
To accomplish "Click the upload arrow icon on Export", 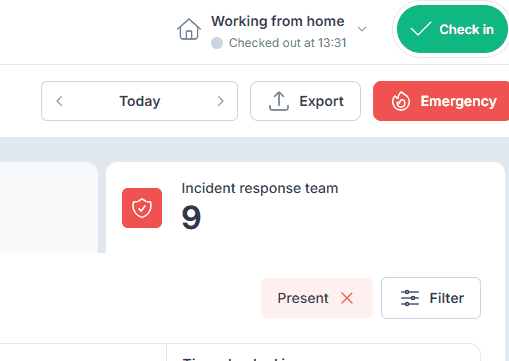I will pyautogui.click(x=279, y=101).
